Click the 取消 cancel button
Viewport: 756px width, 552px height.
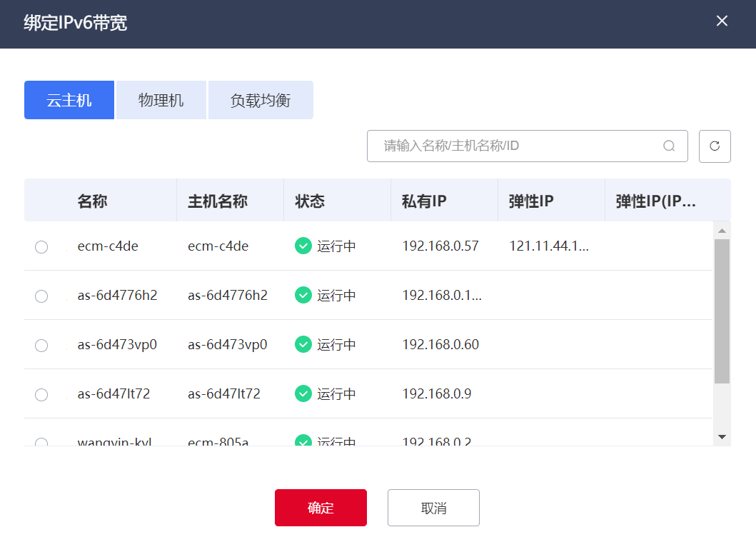(433, 507)
